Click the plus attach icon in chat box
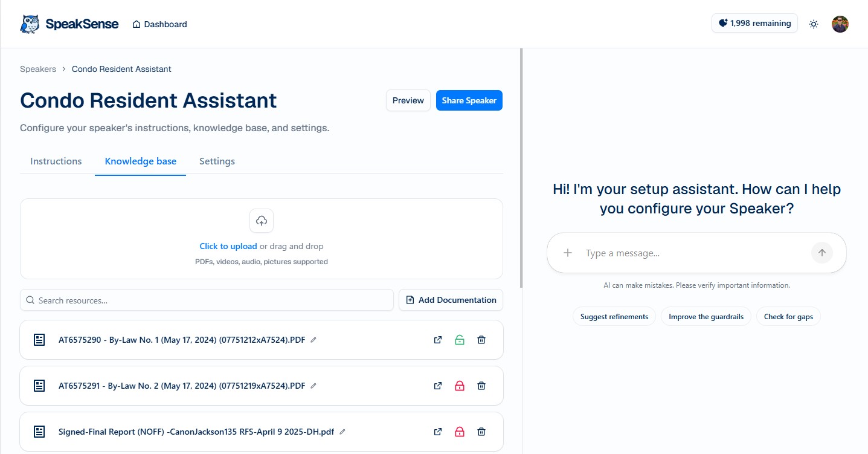The image size is (868, 454). 568,253
